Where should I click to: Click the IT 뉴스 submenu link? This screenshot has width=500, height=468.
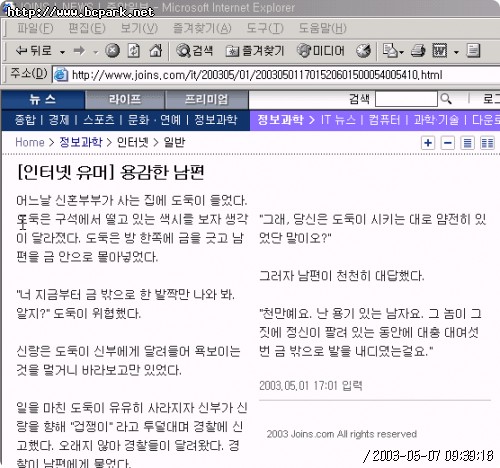[x=338, y=120]
